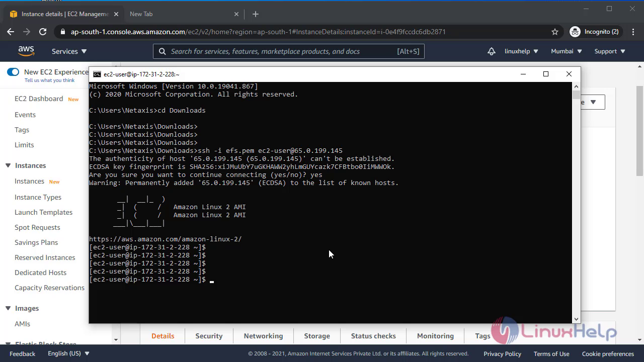This screenshot has width=644, height=362.
Task: Open Tags in sidebar
Action: coord(22,130)
